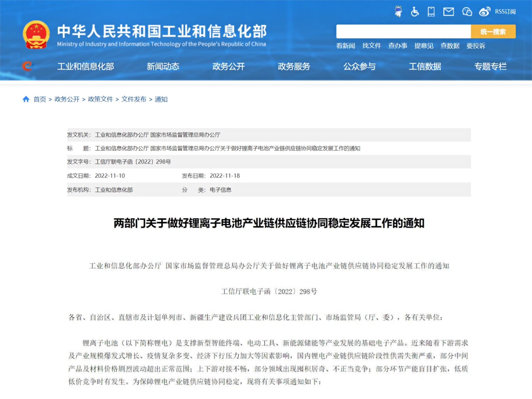Open the 工业和信息化部 nav menu
Image resolution: width=532 pixels, height=399 pixels.
[x=86, y=66]
